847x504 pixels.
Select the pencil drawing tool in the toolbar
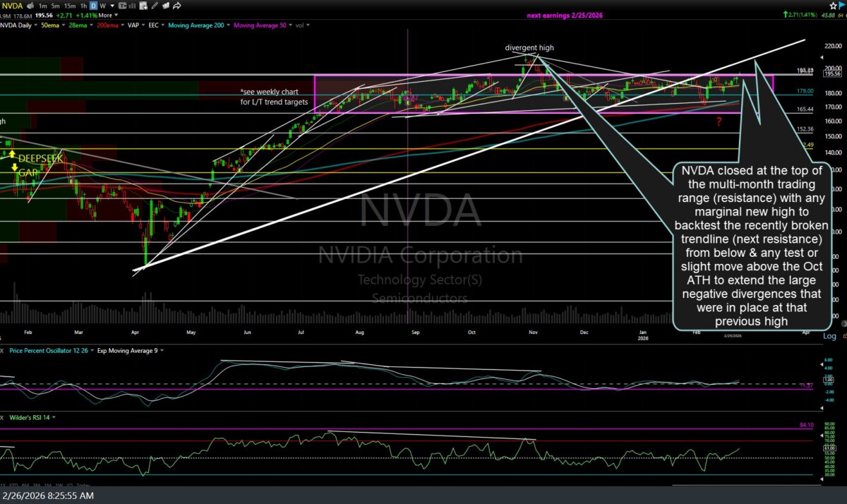point(155,6)
